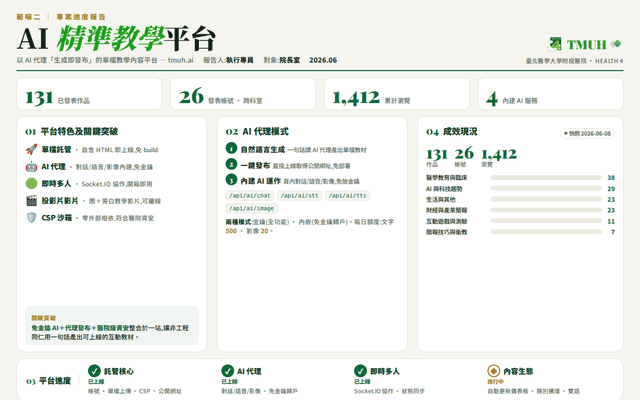Click the checkmark icon for AI 代理 progress
Screen dimensions: 640x400
tap(227, 371)
